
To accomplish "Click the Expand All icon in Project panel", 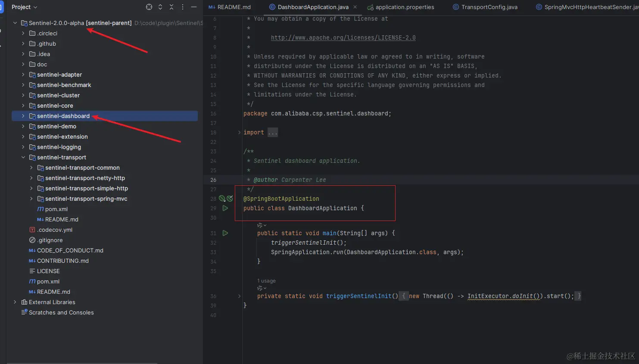I will (160, 7).
